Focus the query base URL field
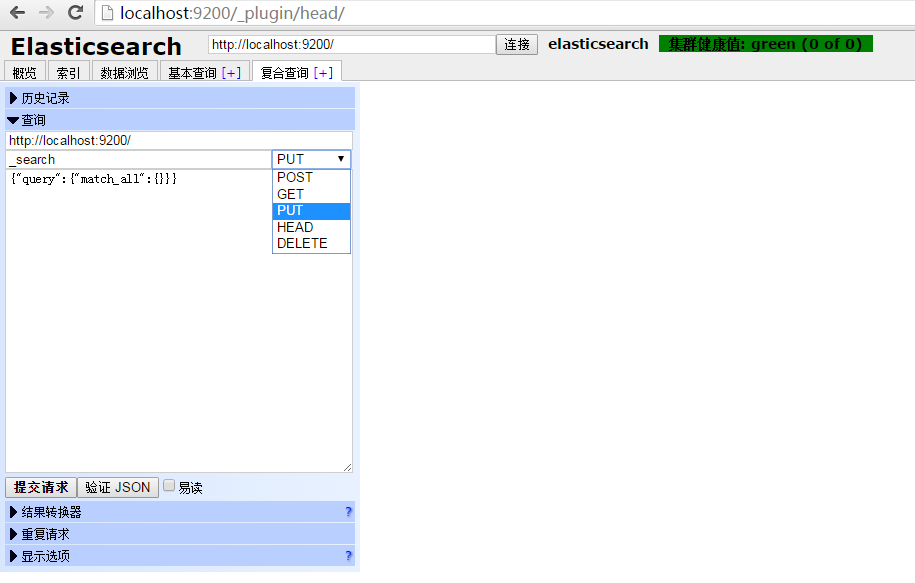The height and width of the screenshot is (583, 915). click(x=179, y=141)
